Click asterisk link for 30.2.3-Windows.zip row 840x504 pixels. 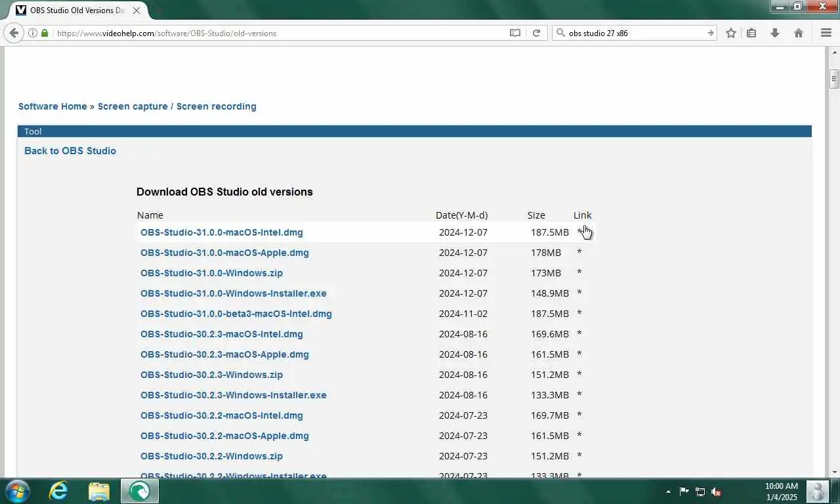pos(579,375)
